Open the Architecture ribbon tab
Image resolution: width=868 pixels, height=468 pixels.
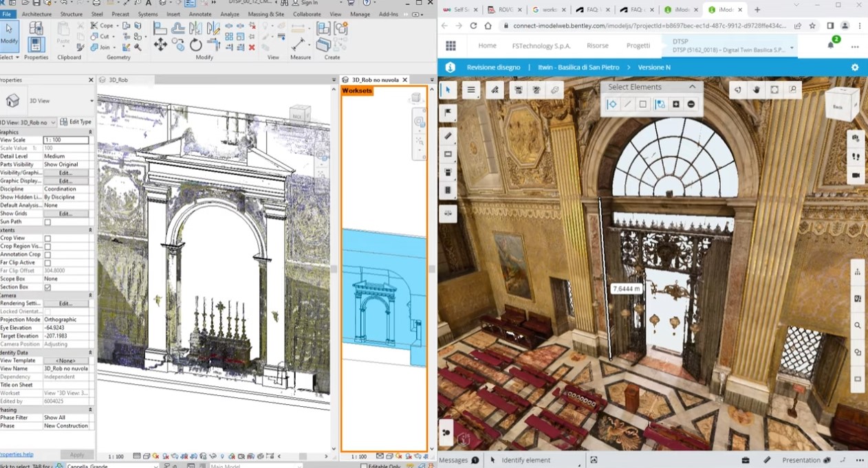(x=36, y=14)
